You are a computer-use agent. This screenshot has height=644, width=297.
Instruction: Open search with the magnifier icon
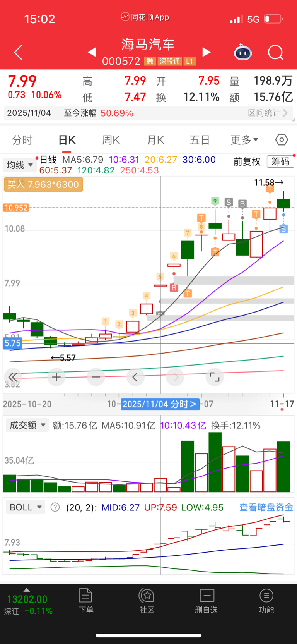(276, 52)
